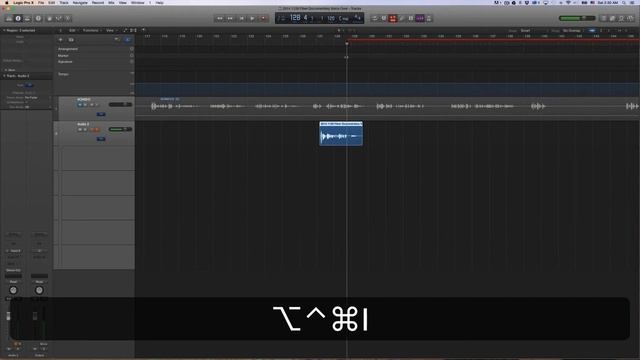Viewport: 640px width, 360px height.
Task: Open Spotlight search in menu bar
Action: pos(624,2)
